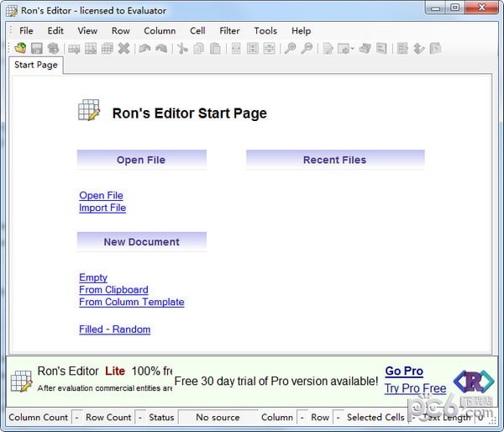Screen dimensions: 504x432
Task: Click the view settings gear toolbar icon
Action: [x=344, y=49]
